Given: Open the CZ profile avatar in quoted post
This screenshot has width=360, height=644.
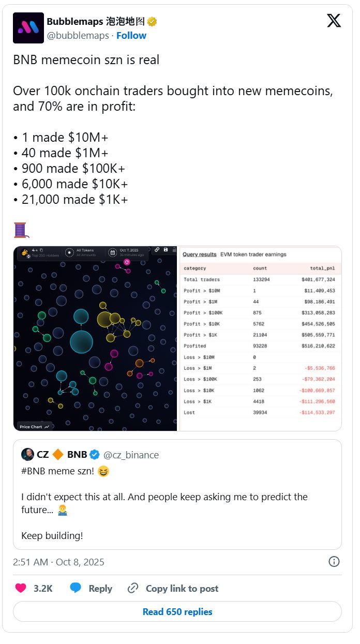Looking at the screenshot, I should [x=27, y=455].
